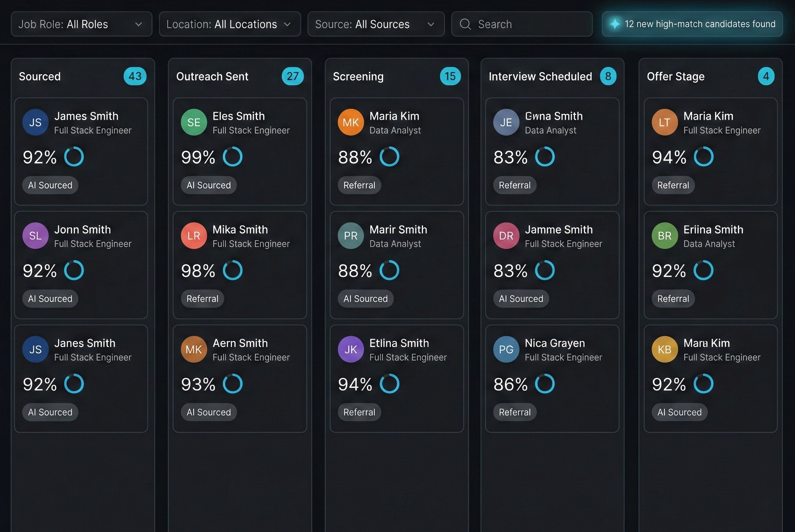Open the Job Role filter dropdown
The height and width of the screenshot is (532, 795).
(81, 24)
